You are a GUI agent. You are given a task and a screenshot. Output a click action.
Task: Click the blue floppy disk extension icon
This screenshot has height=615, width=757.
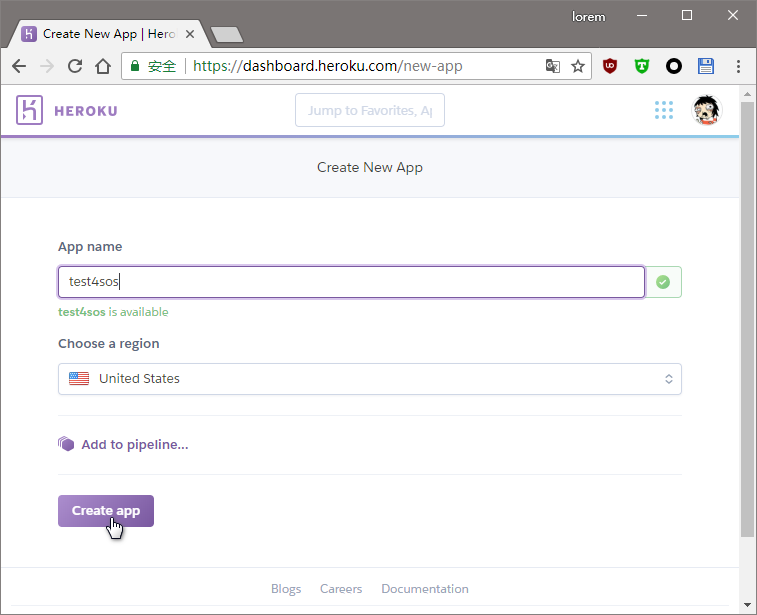[706, 66]
